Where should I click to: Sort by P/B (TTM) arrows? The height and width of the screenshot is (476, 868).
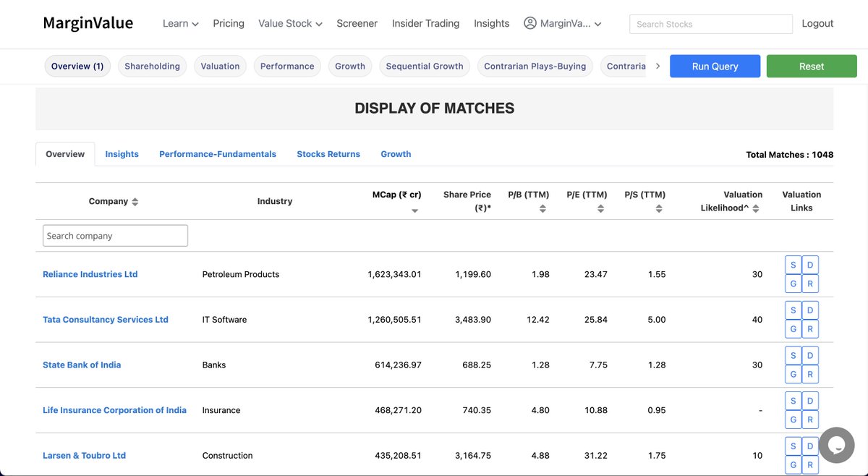(x=542, y=208)
